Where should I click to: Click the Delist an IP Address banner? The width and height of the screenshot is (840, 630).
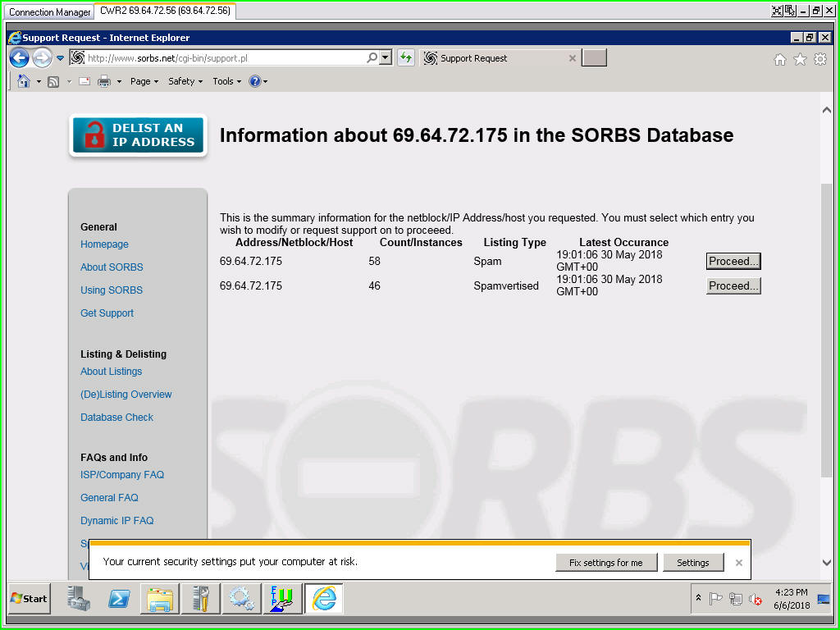coord(138,135)
